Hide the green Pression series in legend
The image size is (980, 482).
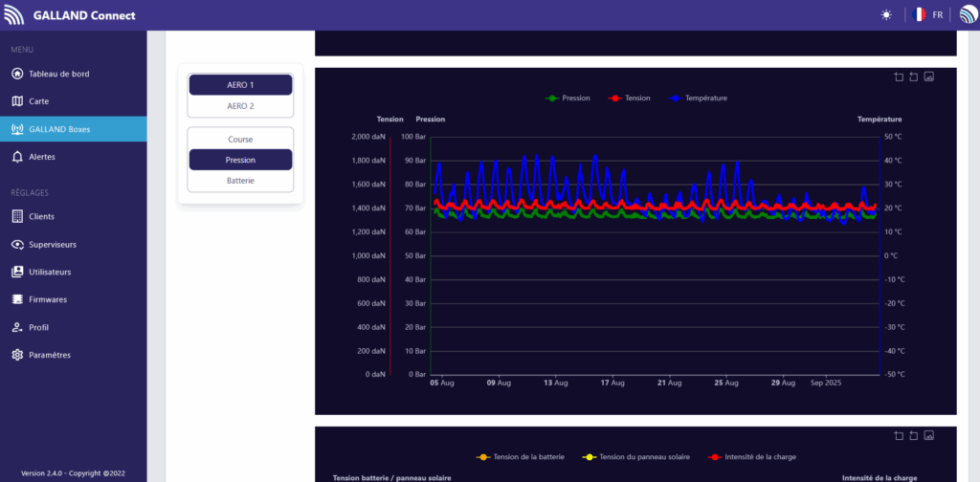pos(568,99)
